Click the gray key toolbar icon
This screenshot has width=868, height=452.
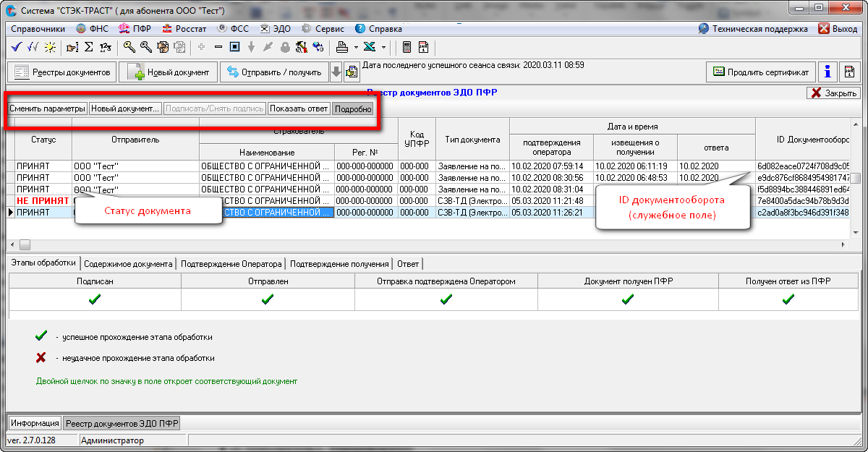(145, 48)
